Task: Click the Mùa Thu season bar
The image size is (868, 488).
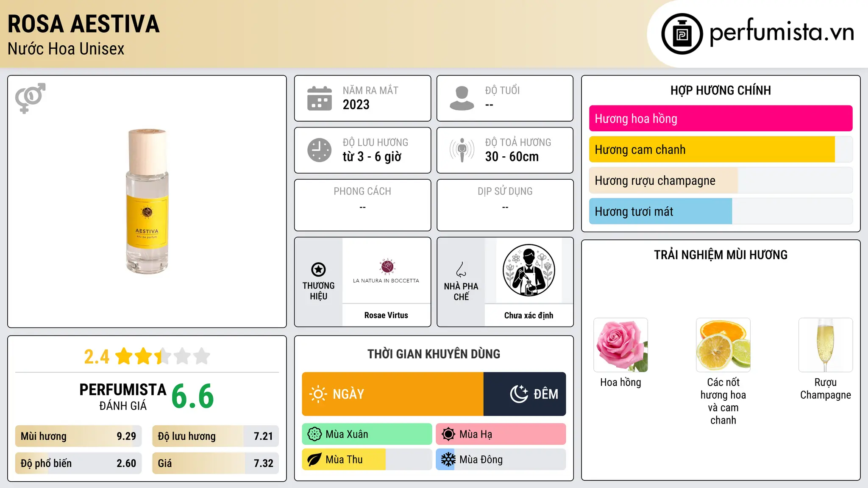Action: click(367, 460)
